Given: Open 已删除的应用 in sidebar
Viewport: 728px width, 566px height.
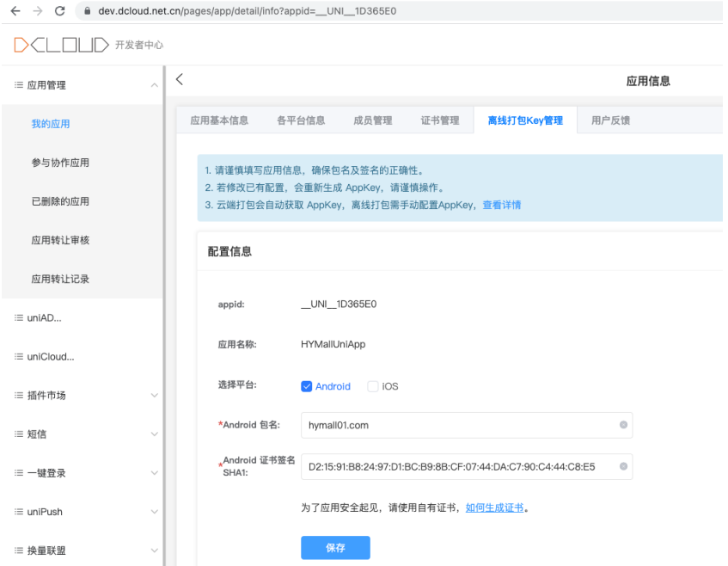Looking at the screenshot, I should click(60, 201).
